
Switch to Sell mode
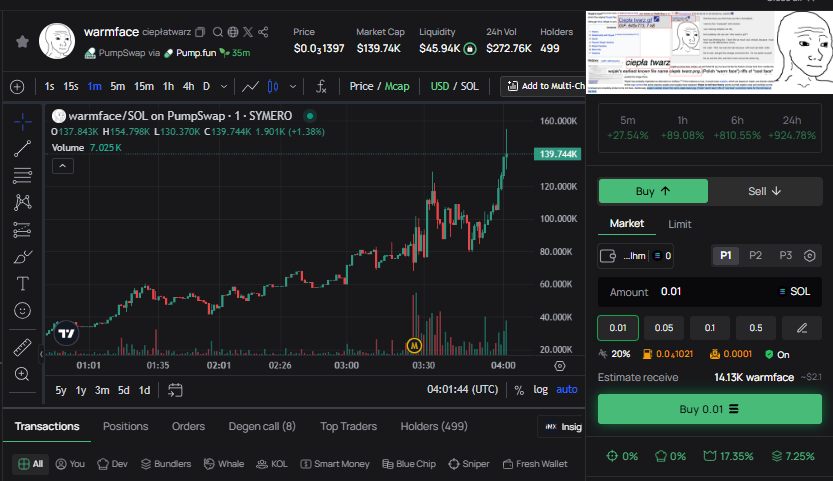pyautogui.click(x=764, y=191)
